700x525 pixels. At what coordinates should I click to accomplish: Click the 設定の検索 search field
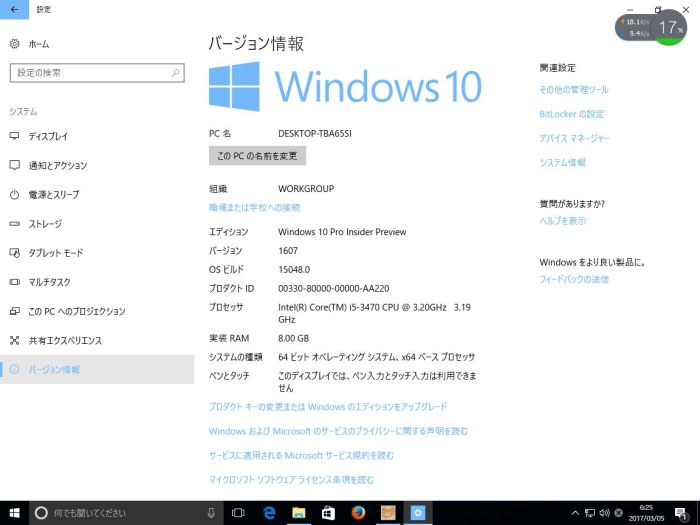(97, 73)
